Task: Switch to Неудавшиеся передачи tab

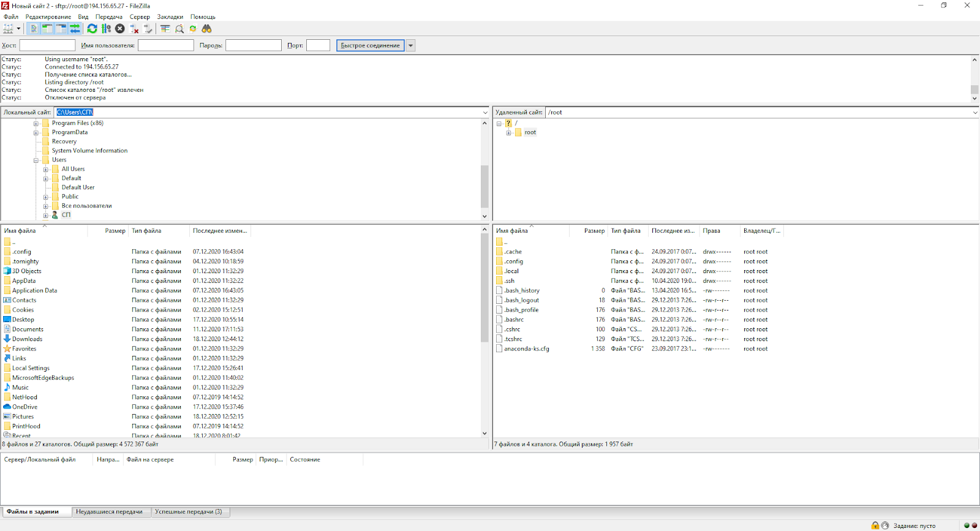Action: [x=110, y=512]
